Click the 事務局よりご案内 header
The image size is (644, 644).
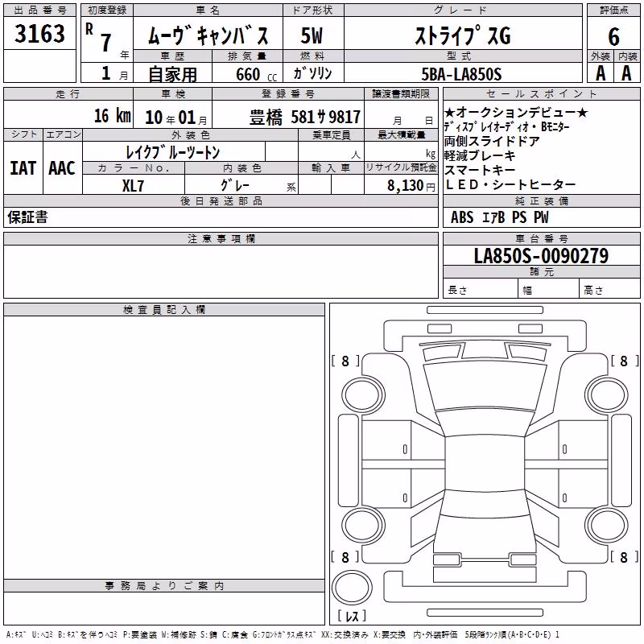coord(164,586)
